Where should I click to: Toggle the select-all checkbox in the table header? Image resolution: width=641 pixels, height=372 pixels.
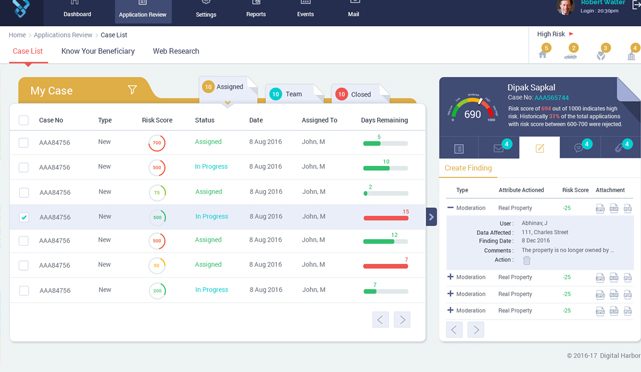point(24,120)
